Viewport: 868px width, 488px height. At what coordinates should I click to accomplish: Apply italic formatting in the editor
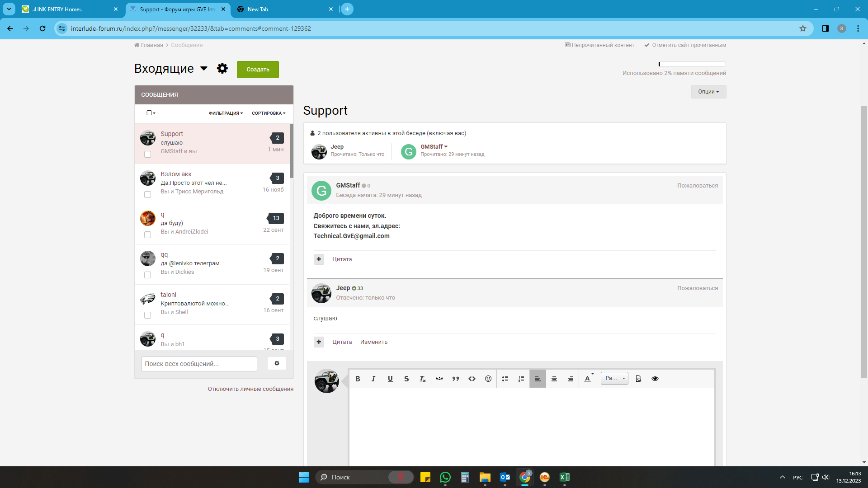pos(373,379)
